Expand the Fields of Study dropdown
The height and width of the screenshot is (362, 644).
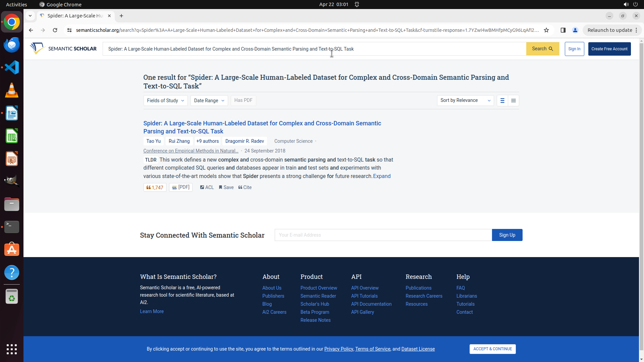pyautogui.click(x=165, y=101)
